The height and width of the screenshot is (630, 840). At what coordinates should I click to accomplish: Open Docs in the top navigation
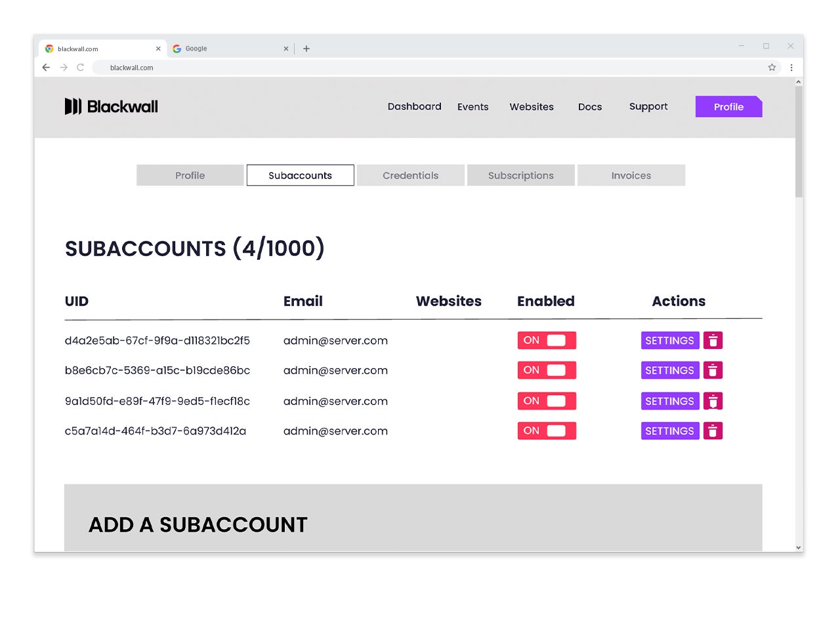pyautogui.click(x=590, y=107)
